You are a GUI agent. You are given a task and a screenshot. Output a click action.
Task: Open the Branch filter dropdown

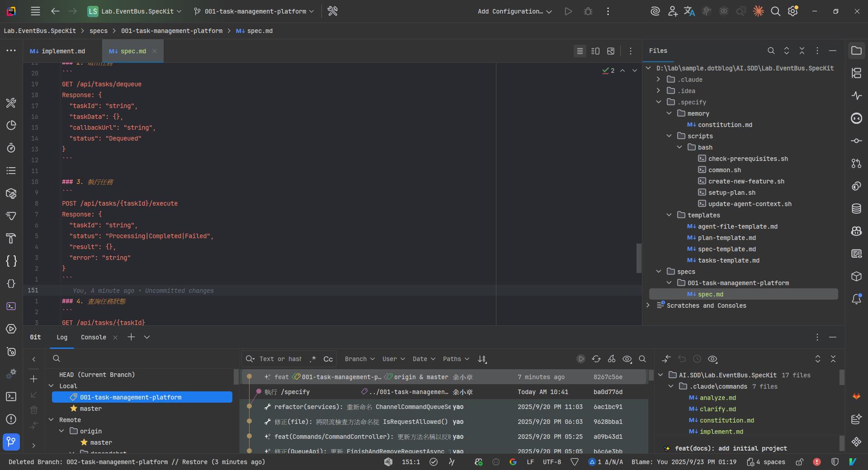pos(360,359)
